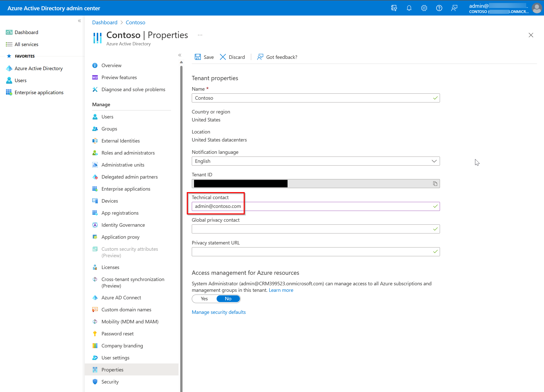Image resolution: width=544 pixels, height=392 pixels.
Task: Open Password reset settings
Action: [x=117, y=333]
